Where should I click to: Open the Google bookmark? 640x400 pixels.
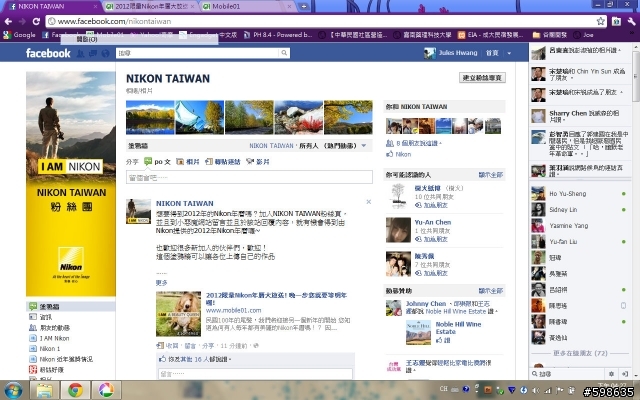tap(20, 35)
